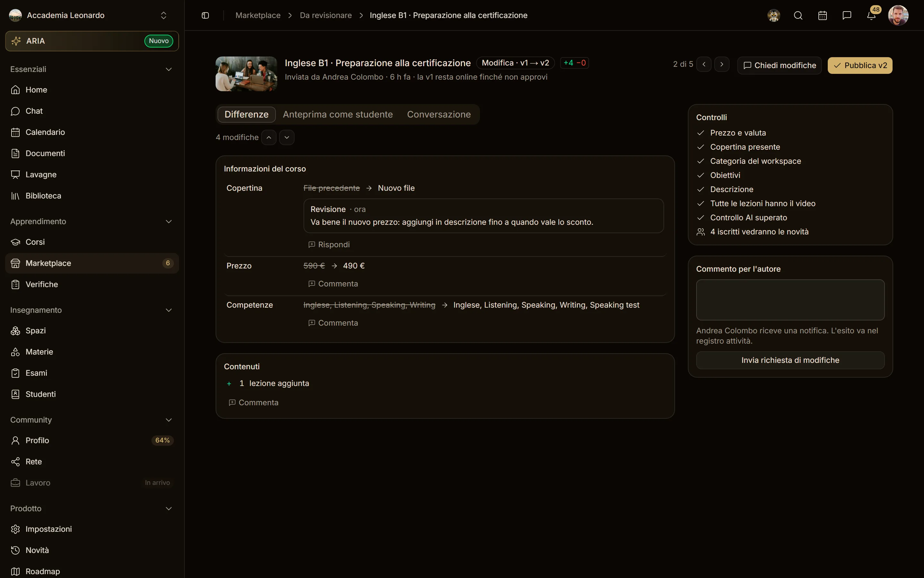Open Lavagne in sidebar
This screenshot has height=578, width=924.
[92, 175]
